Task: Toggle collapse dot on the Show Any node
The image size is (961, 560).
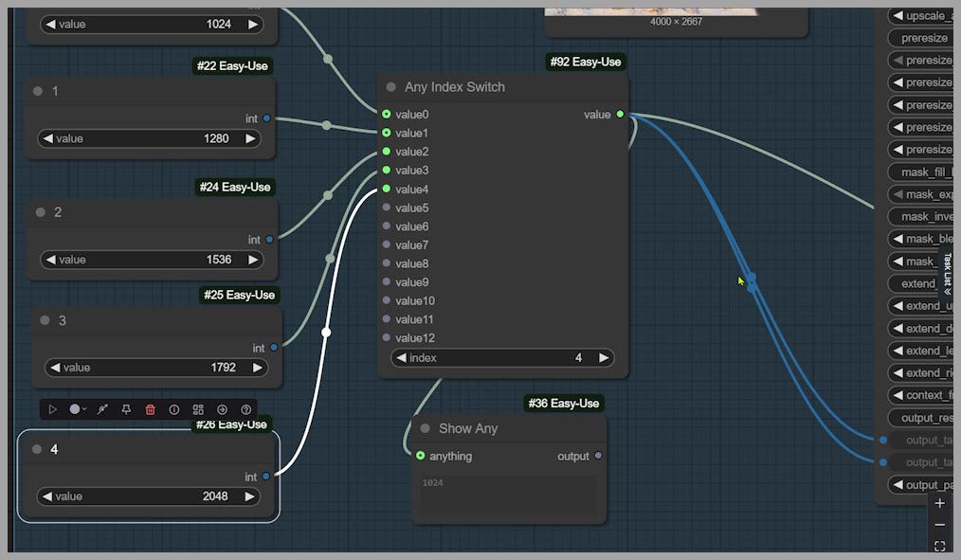Action: (425, 429)
